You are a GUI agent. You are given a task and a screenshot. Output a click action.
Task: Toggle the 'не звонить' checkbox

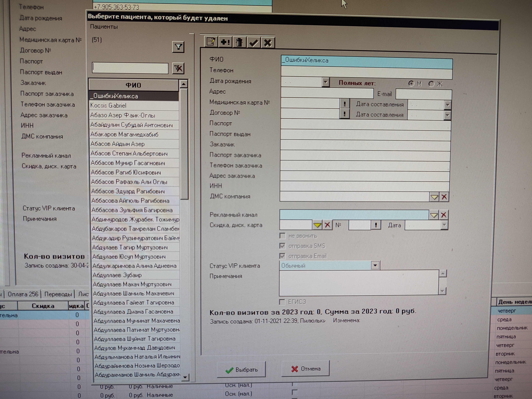tap(282, 235)
